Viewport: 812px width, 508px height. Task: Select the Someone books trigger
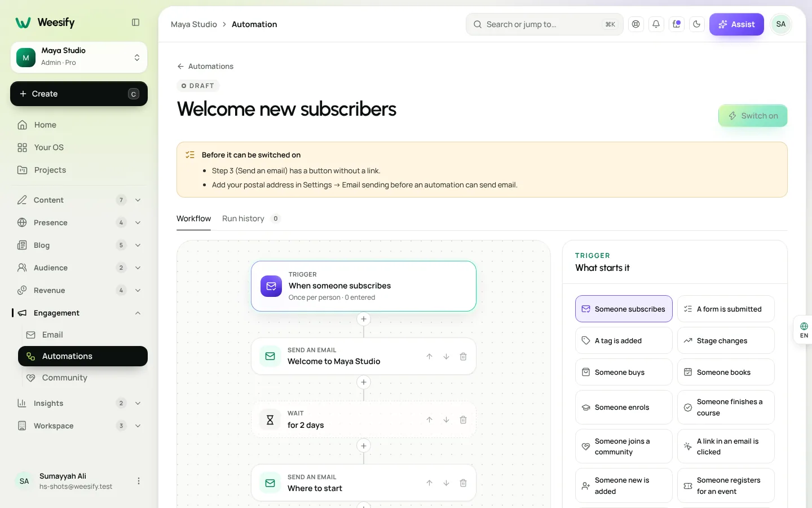[x=726, y=372]
